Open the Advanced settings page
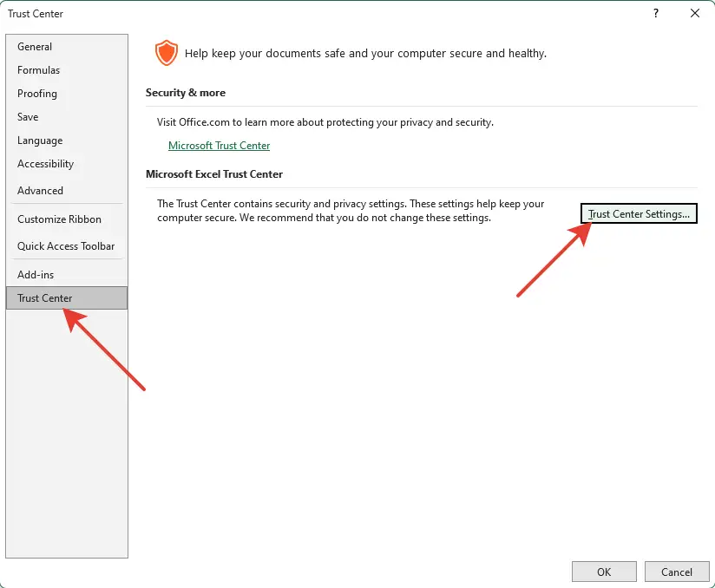Viewport: 715px width, 588px height. click(38, 190)
